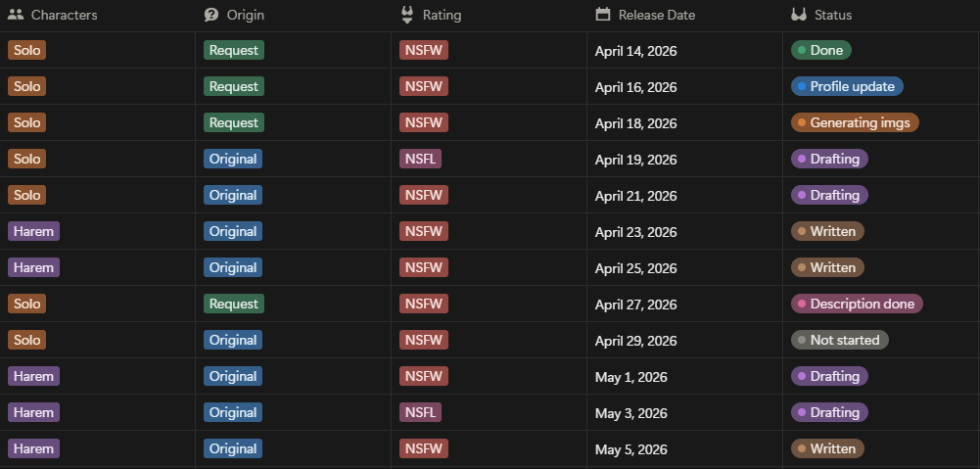Open Drafting status in May 3 row

829,413
